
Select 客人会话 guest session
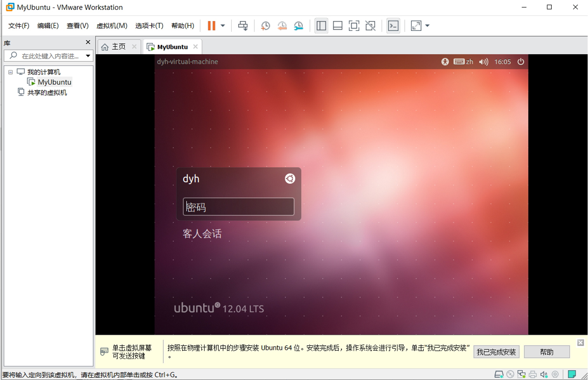pyautogui.click(x=202, y=233)
